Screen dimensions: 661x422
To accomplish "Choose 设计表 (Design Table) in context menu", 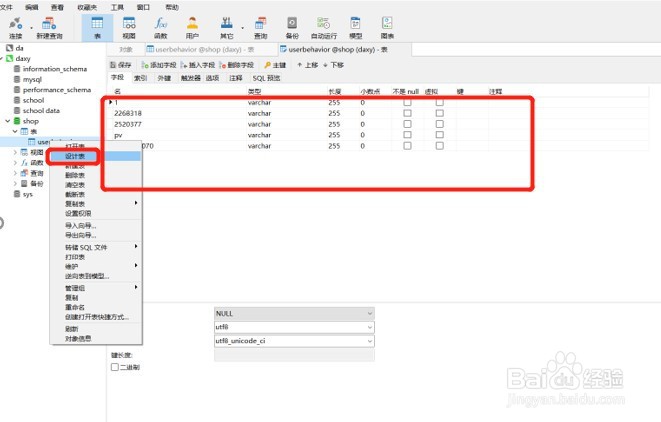I will coord(96,156).
